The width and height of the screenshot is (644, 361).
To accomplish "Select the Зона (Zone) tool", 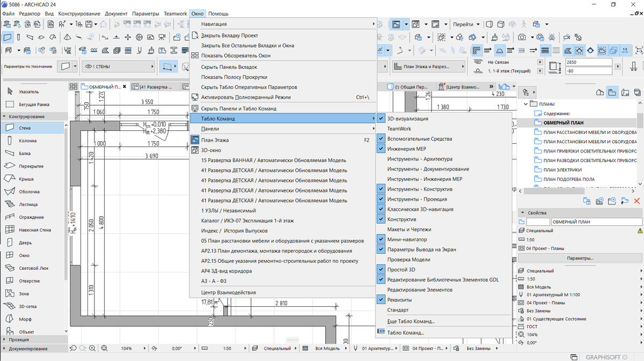I will pos(32,294).
